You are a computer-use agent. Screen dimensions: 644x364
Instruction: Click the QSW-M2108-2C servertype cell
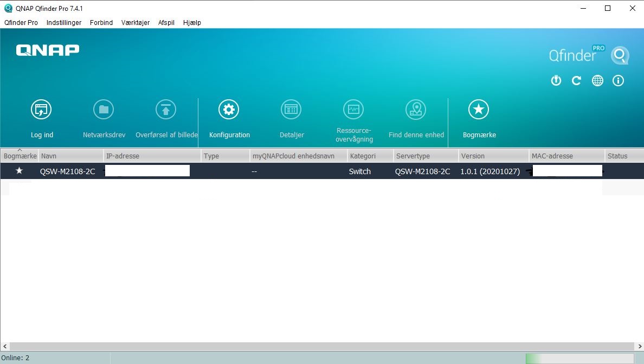(x=423, y=171)
